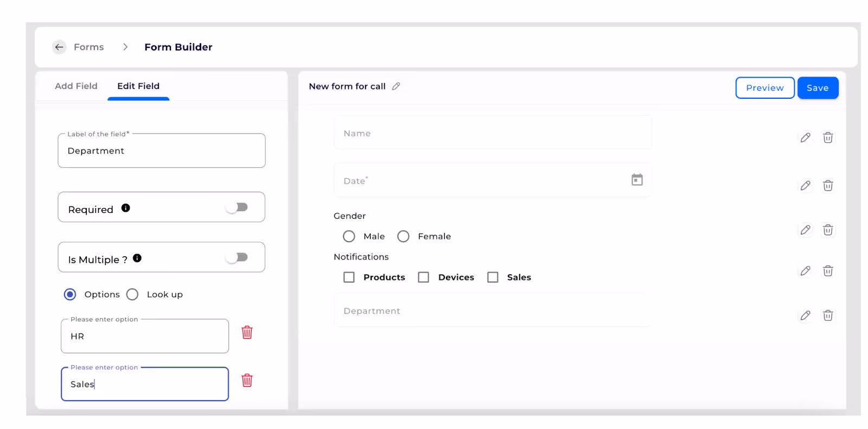The image size is (868, 429).
Task: Edit the Notifications field with its pencil icon
Action: point(806,271)
